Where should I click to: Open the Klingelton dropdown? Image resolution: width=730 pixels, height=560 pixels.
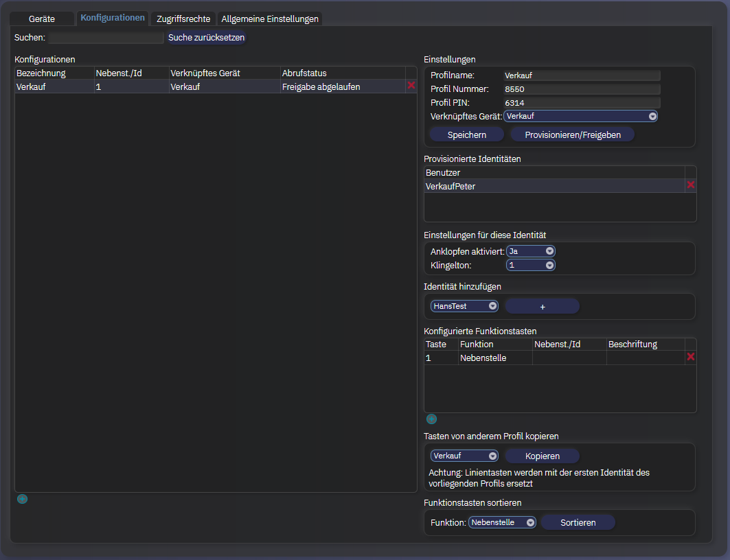coord(530,265)
